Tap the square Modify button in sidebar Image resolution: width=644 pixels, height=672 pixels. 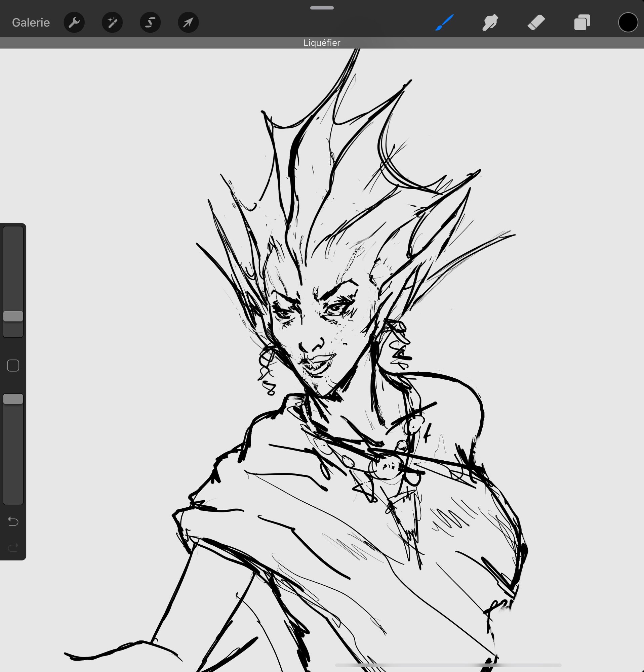coord(13,366)
